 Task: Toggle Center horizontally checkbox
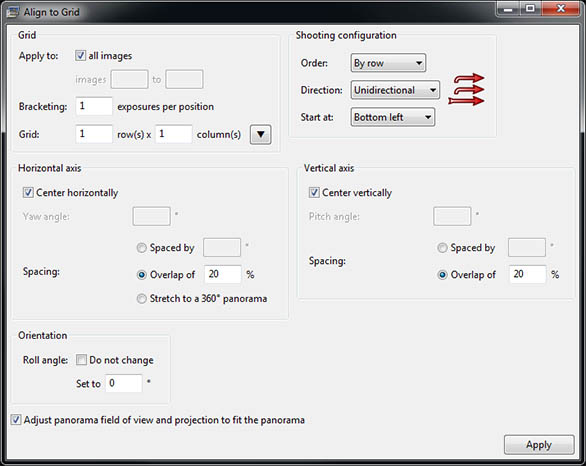[28, 192]
